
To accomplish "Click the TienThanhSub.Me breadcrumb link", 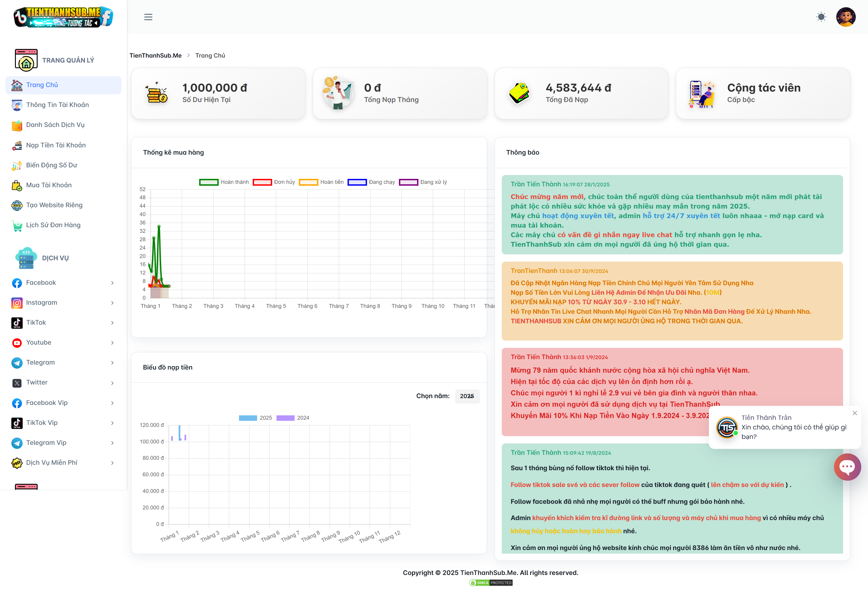I will [155, 55].
